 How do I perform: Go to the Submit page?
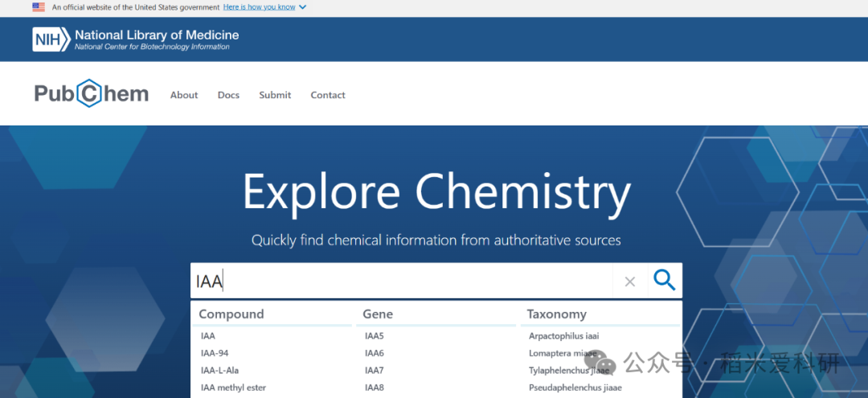(275, 95)
